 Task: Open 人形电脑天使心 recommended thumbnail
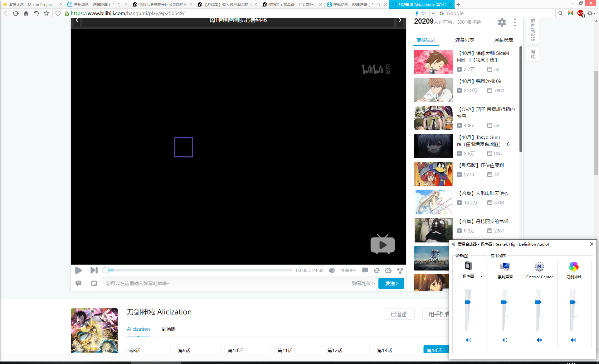tap(434, 202)
